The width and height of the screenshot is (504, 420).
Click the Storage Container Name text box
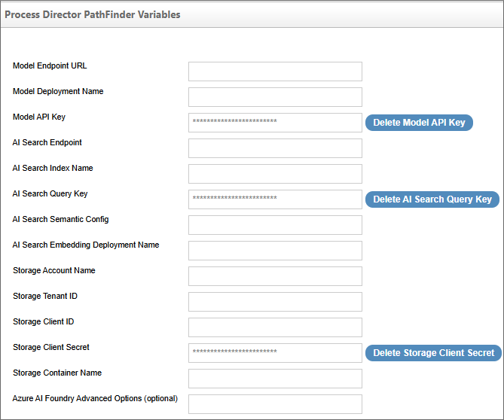275,379
